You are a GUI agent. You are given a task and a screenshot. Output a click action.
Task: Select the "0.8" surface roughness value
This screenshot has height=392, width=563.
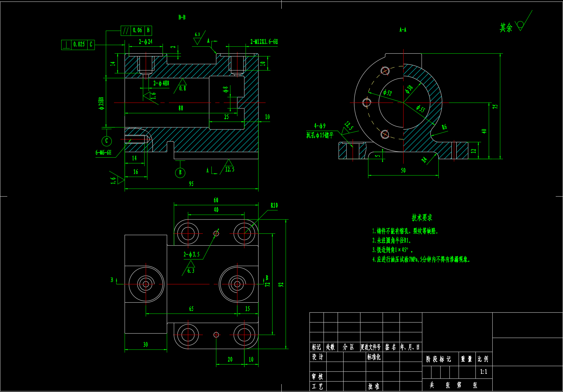(183, 88)
